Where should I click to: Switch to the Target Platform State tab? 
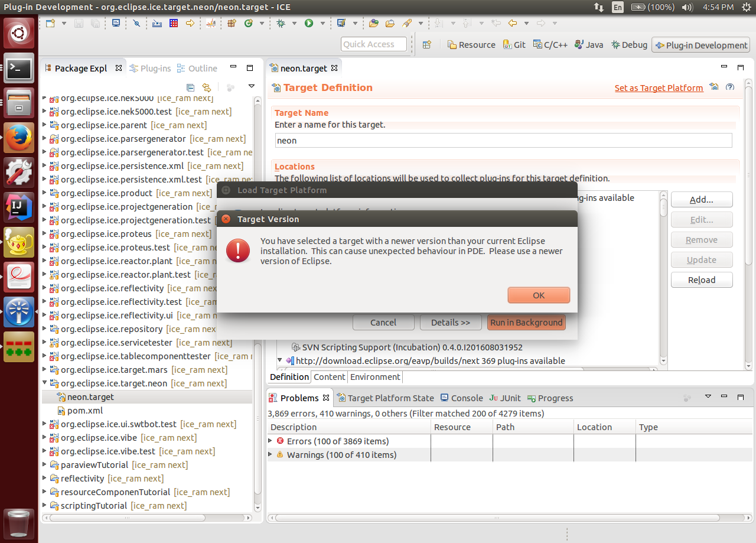385,398
